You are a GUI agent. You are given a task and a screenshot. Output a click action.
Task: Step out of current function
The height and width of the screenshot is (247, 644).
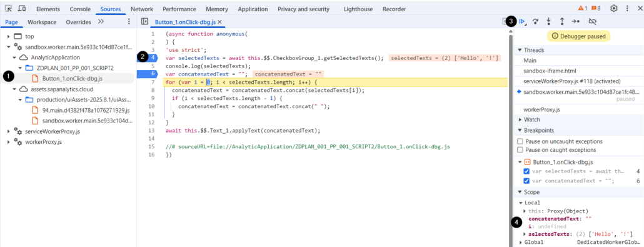(562, 21)
